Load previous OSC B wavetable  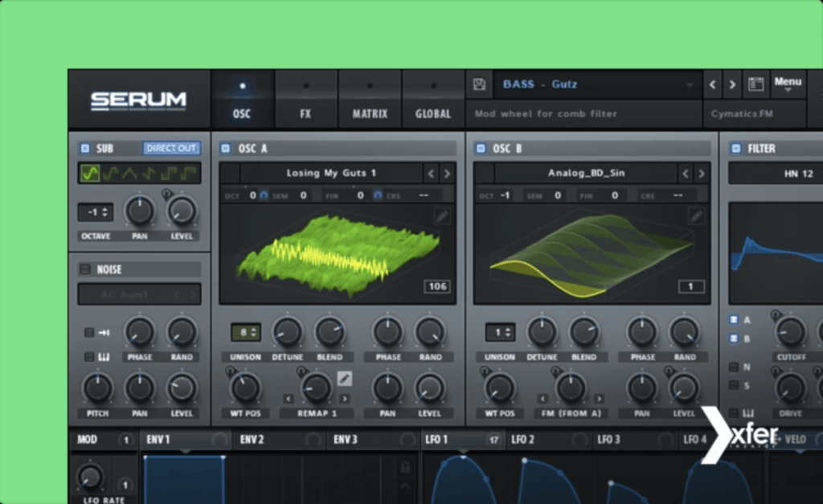coord(685,174)
